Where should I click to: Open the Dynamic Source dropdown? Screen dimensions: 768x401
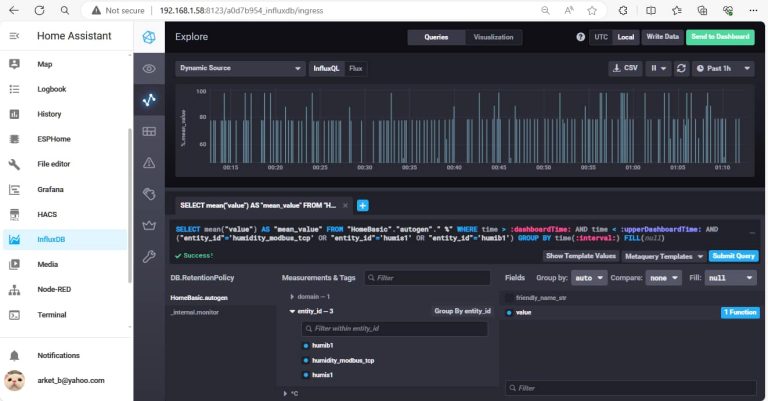pyautogui.click(x=240, y=69)
